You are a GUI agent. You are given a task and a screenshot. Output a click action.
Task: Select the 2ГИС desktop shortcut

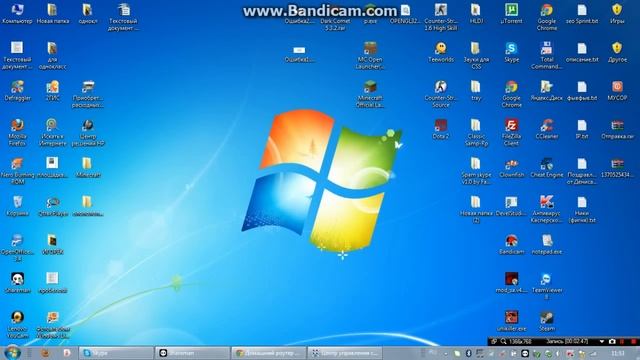coord(53,91)
